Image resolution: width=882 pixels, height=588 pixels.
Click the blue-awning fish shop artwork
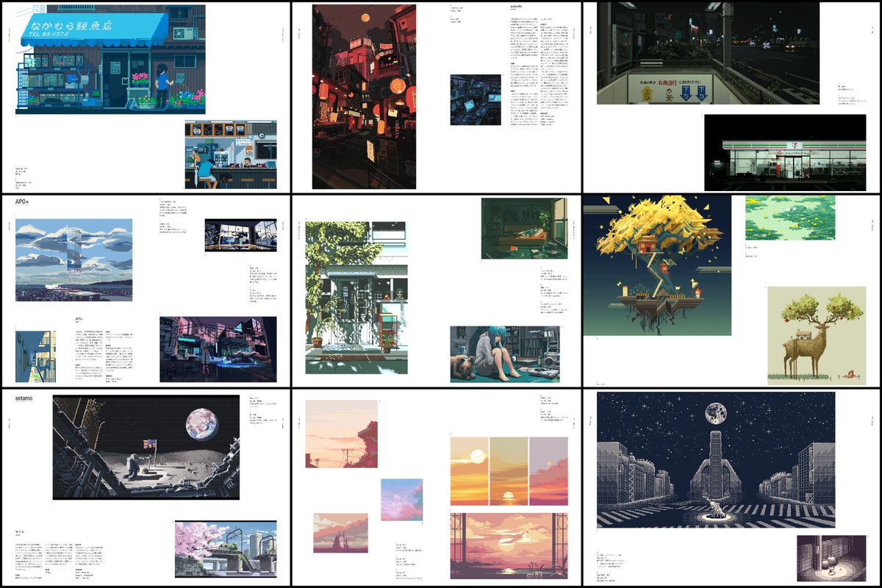[x=111, y=58]
